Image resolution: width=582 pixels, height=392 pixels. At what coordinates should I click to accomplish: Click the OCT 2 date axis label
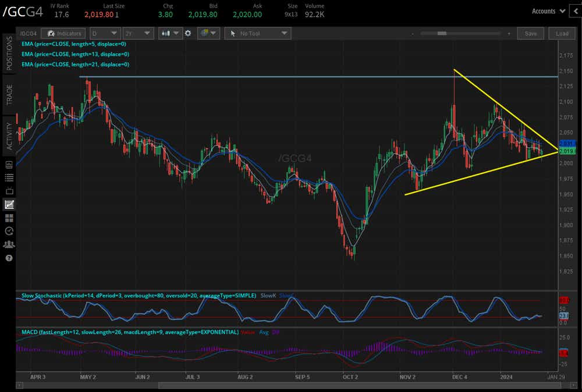(x=350, y=377)
